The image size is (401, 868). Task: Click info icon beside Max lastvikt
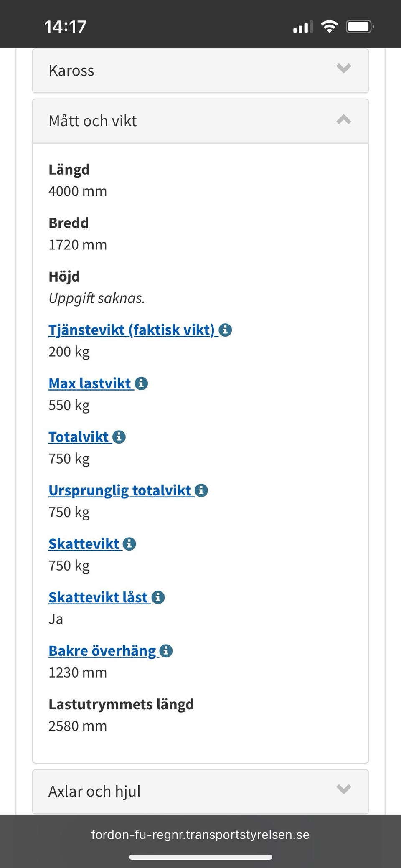tap(142, 383)
